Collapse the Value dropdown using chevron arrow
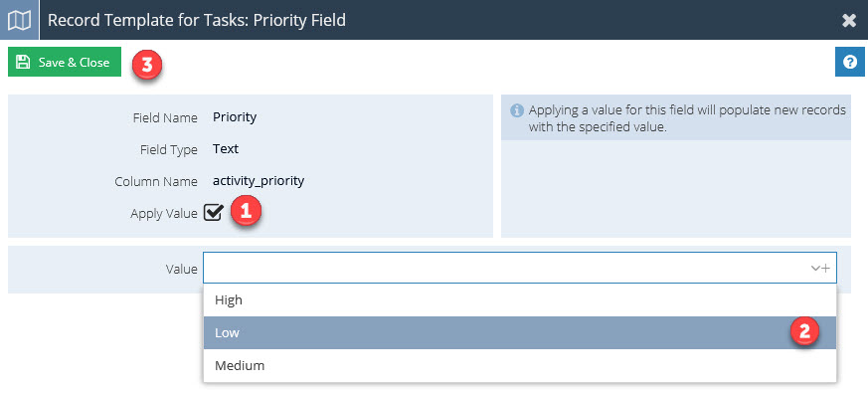 815,269
